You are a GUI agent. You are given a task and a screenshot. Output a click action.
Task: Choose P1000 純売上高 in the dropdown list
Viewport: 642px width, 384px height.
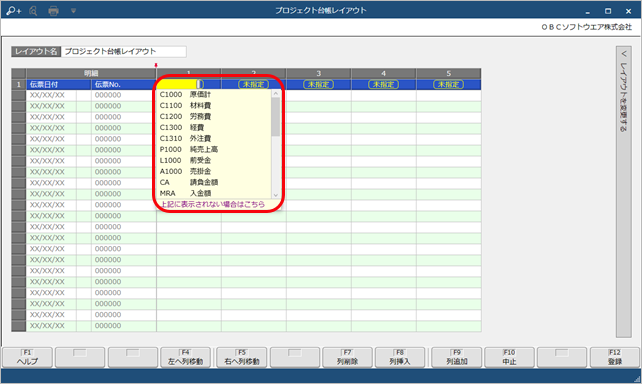[189, 149]
